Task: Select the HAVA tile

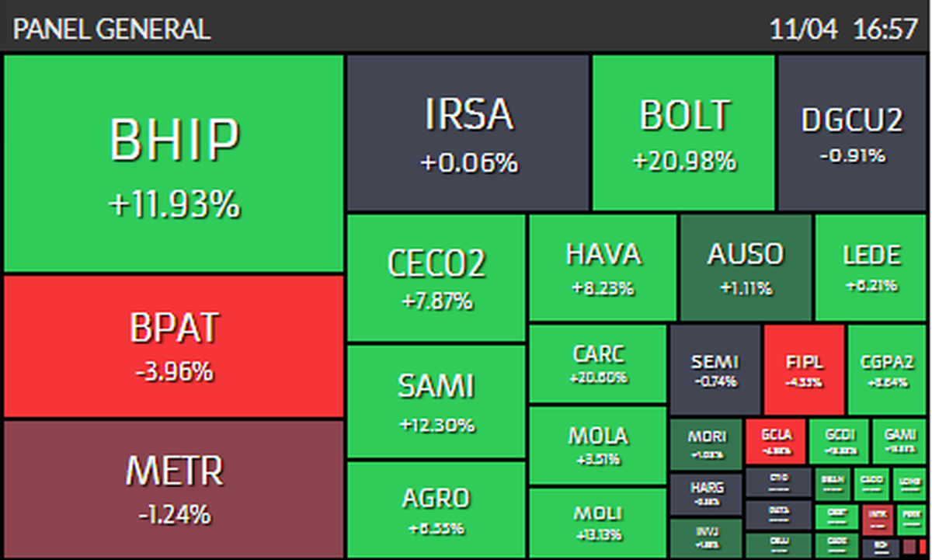Action: pyautogui.click(x=603, y=267)
